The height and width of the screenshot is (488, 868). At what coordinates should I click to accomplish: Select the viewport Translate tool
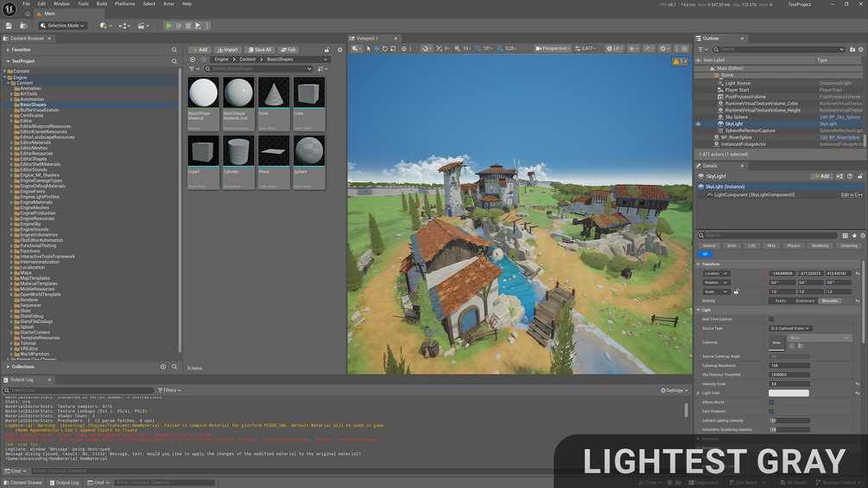point(377,48)
